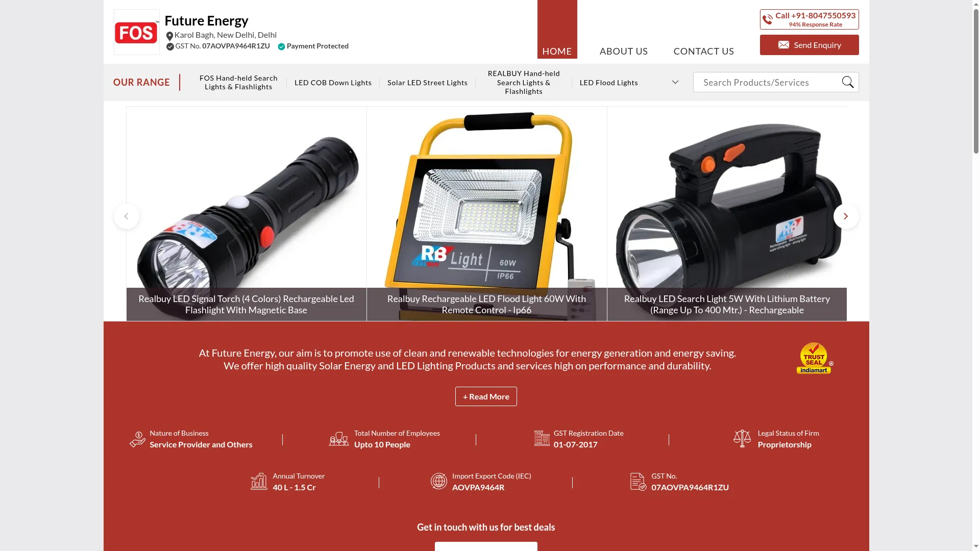Click the search magnifier icon

(x=848, y=82)
